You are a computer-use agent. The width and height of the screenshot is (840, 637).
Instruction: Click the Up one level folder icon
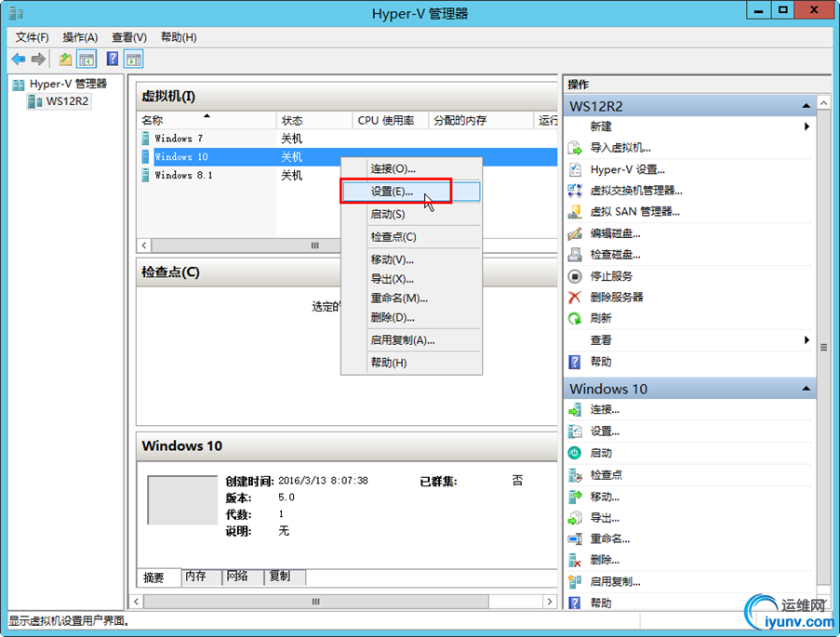coord(65,59)
